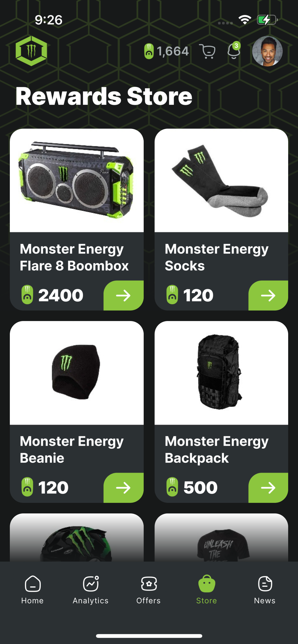Image resolution: width=298 pixels, height=644 pixels.
Task: Click arrow button on Monster Energy Socks
Action: pos(268,295)
